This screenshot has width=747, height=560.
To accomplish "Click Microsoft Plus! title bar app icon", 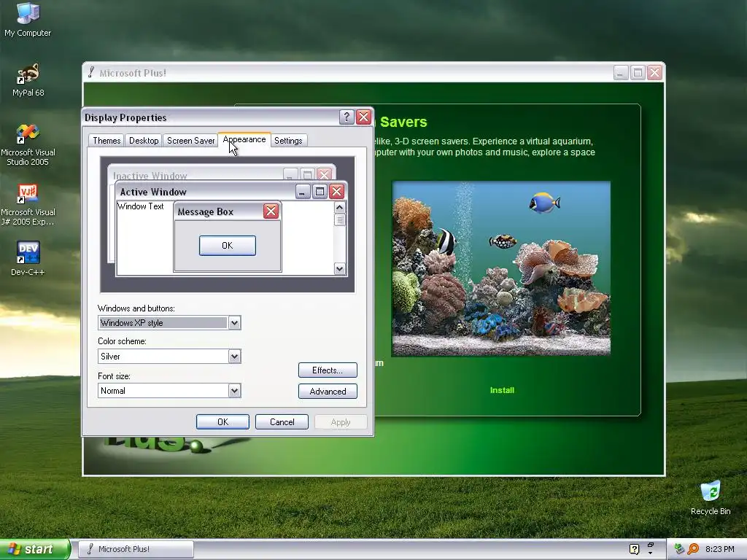I will coord(90,72).
